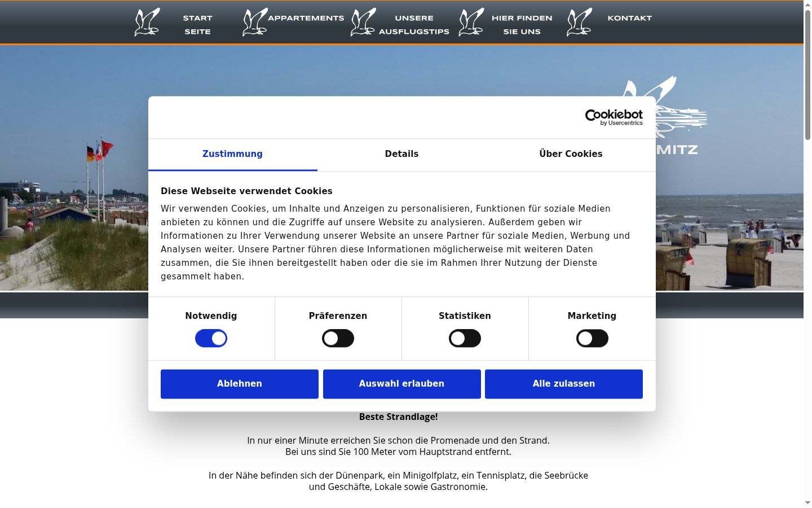Open Unsere Ausflugstips in the navigation
This screenshot has width=812, height=508.
[414, 25]
